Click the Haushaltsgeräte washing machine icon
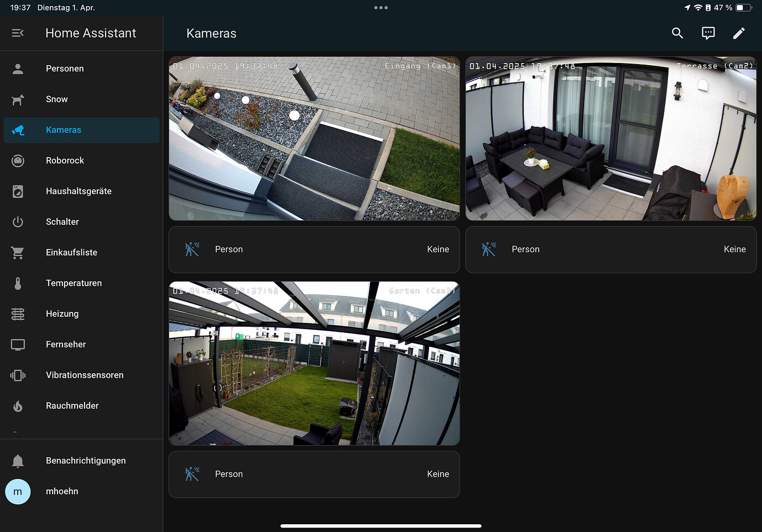This screenshot has width=762, height=532. [x=18, y=191]
